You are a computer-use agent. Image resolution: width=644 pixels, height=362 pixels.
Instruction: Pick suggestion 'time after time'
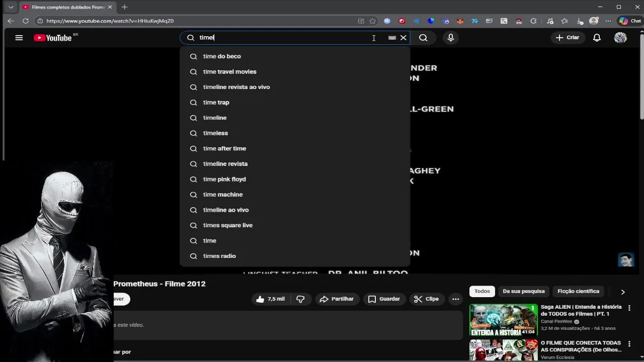[295, 148]
